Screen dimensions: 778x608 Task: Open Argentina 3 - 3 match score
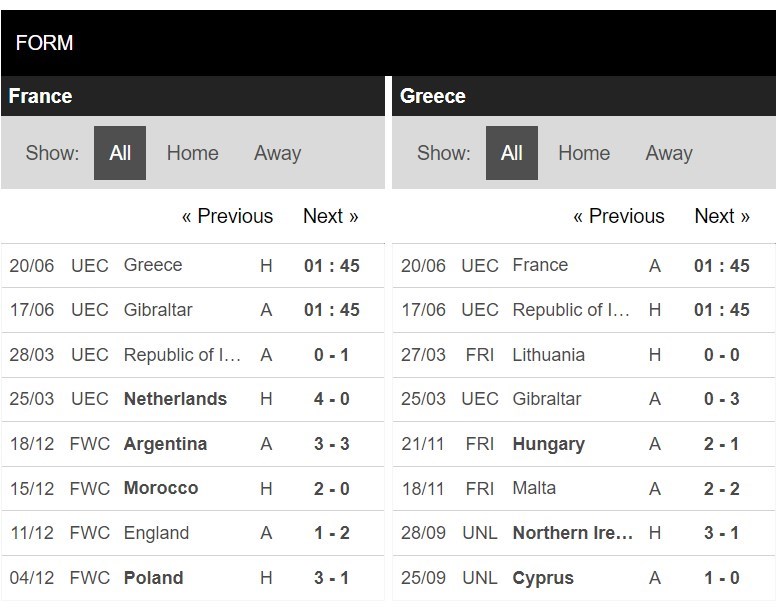331,444
